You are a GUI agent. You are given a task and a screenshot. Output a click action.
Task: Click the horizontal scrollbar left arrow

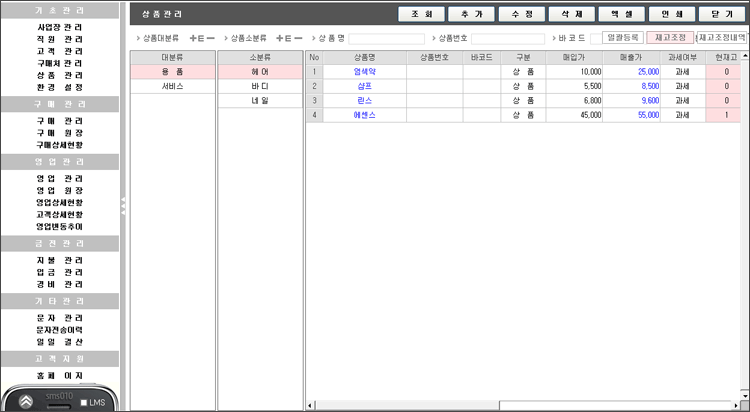tap(310, 406)
